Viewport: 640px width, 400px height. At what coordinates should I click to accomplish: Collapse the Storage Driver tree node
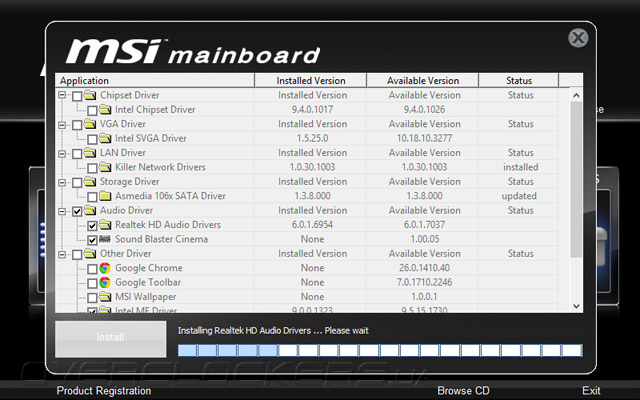click(x=62, y=182)
